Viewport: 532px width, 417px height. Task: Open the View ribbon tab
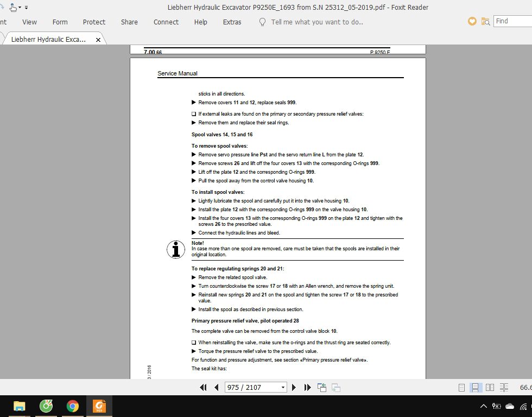click(x=29, y=22)
